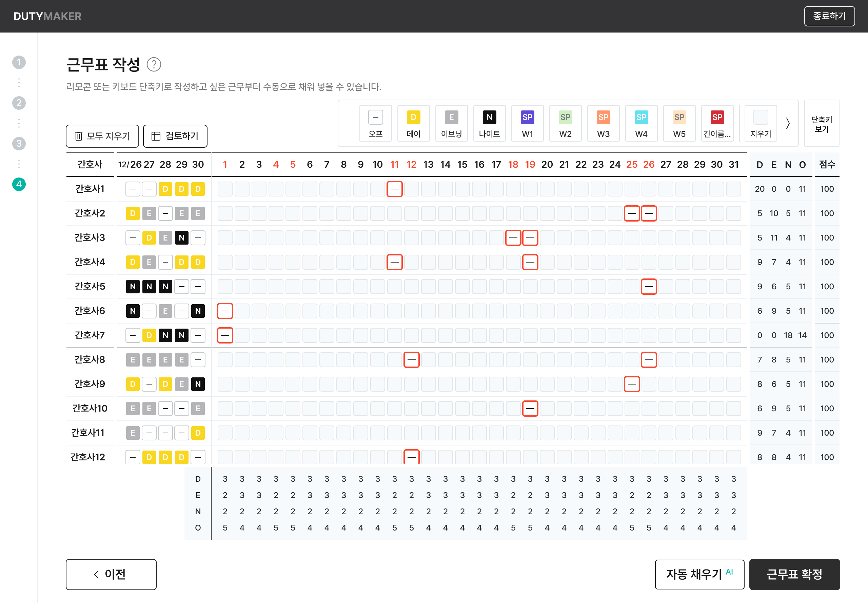The width and height of the screenshot is (868, 603).
Task: Open the 단축키 보기 shortcuts panel
Action: [822, 124]
